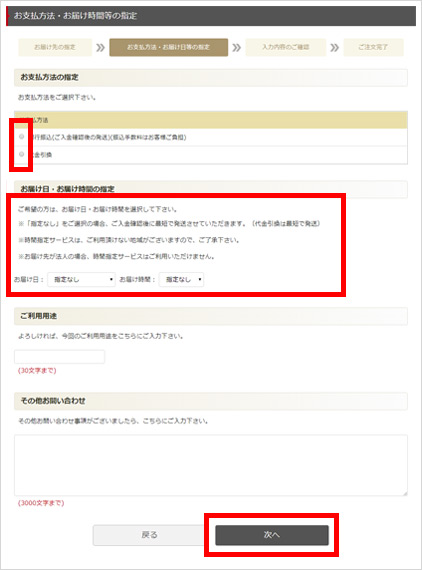
Task: Open the お届け日 delivery date dropdown
Action: (81, 280)
